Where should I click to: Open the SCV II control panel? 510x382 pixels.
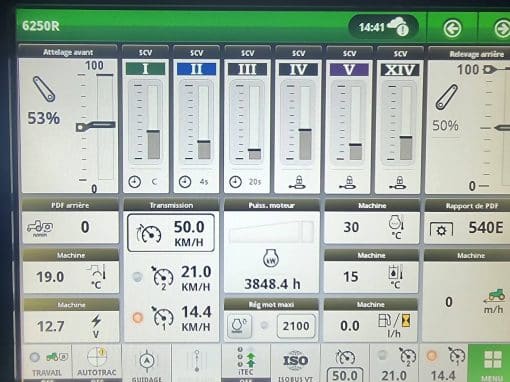196,119
